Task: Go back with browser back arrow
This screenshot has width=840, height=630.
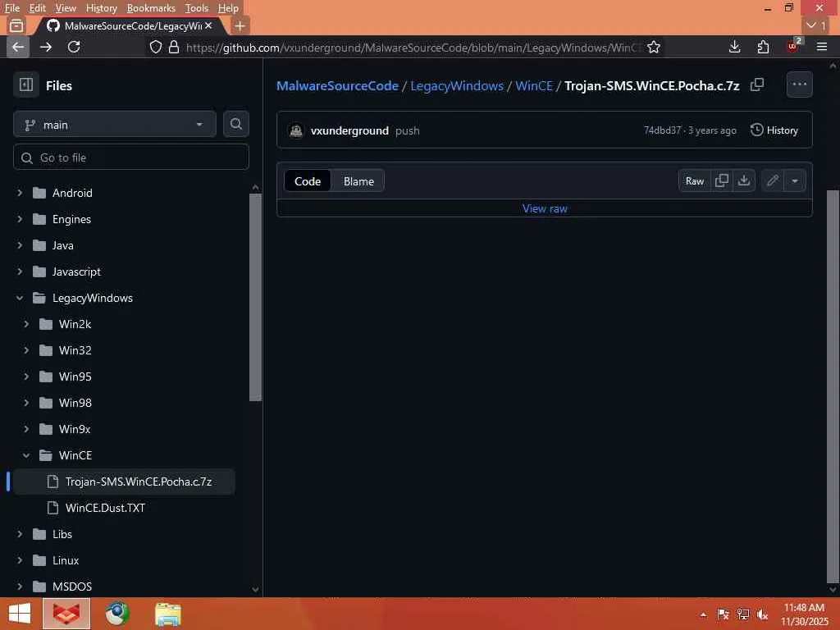Action: click(x=18, y=47)
